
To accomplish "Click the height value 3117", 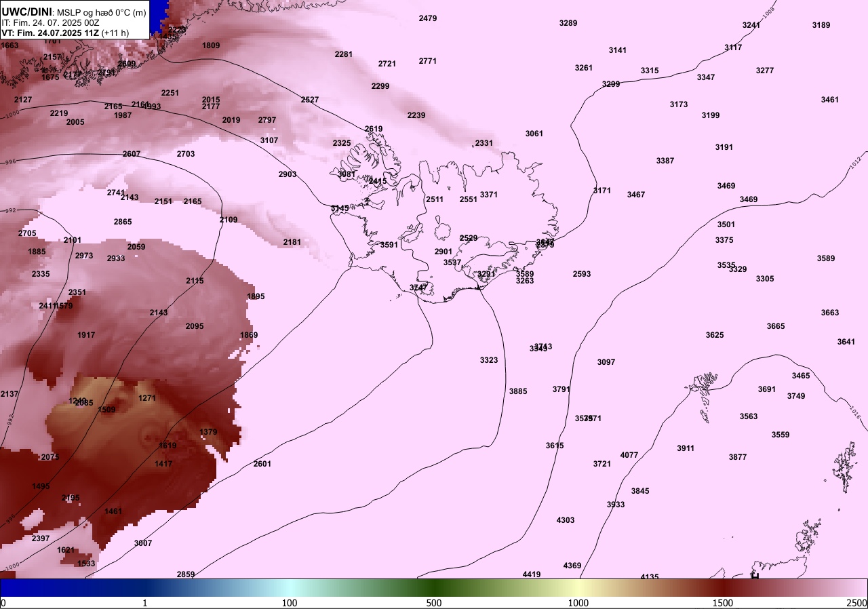I will (733, 47).
